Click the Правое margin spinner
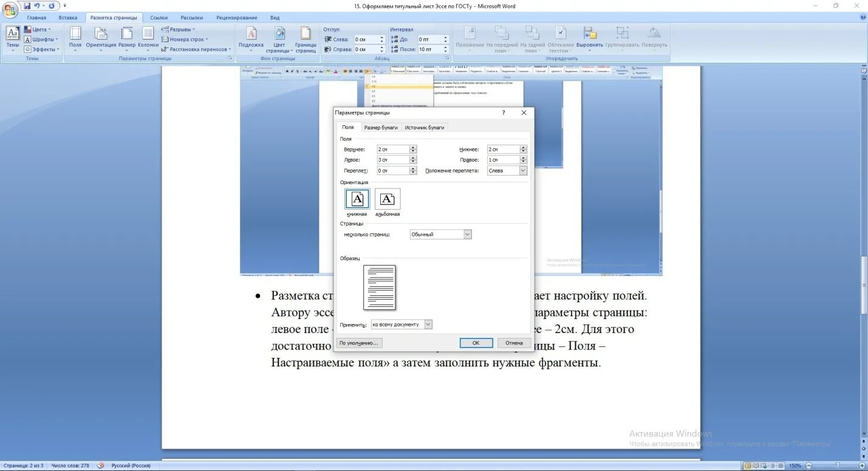The width and height of the screenshot is (868, 471). tap(524, 160)
